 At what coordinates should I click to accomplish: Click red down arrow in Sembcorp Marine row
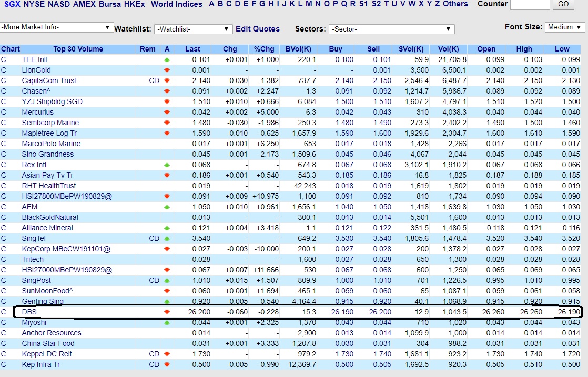tap(167, 123)
